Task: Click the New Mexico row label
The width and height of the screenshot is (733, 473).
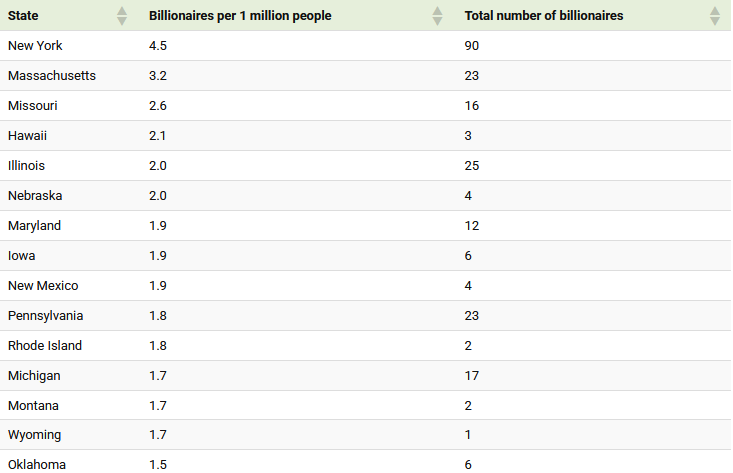Action: (x=43, y=286)
